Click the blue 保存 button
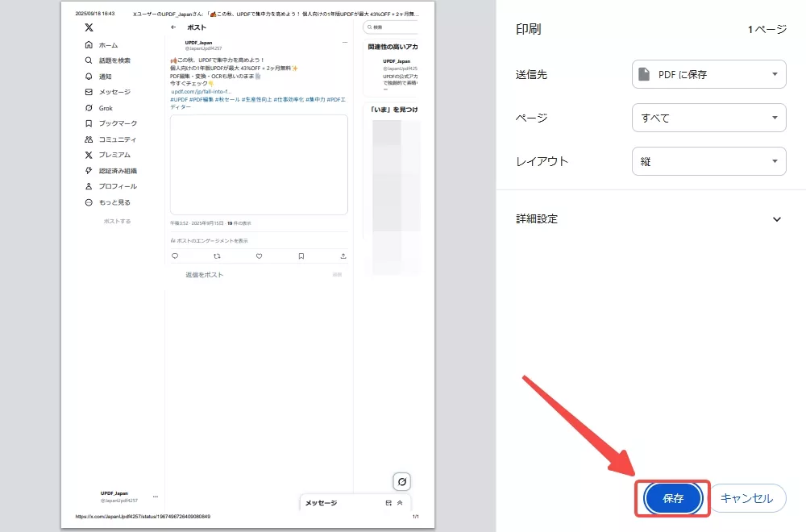Screen dimensions: 806x532 click(672, 498)
